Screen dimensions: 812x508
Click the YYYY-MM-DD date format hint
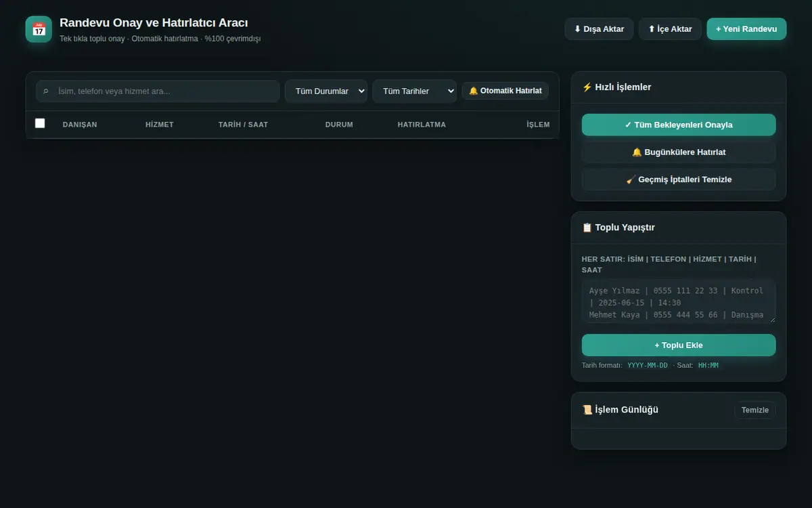pyautogui.click(x=648, y=366)
